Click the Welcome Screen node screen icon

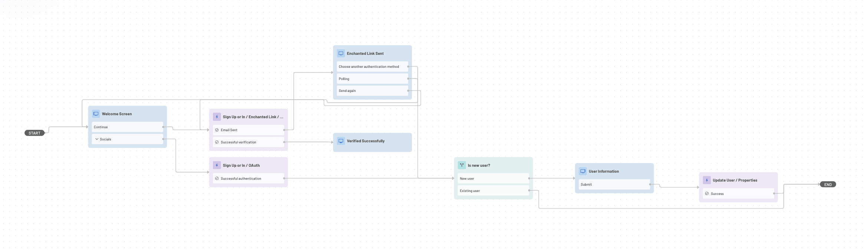point(96,114)
